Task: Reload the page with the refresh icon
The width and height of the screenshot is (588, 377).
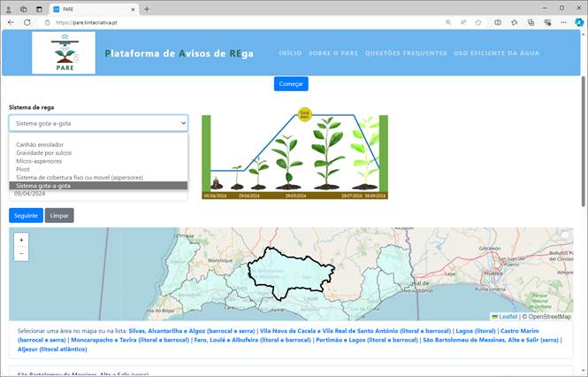Action: point(27,21)
